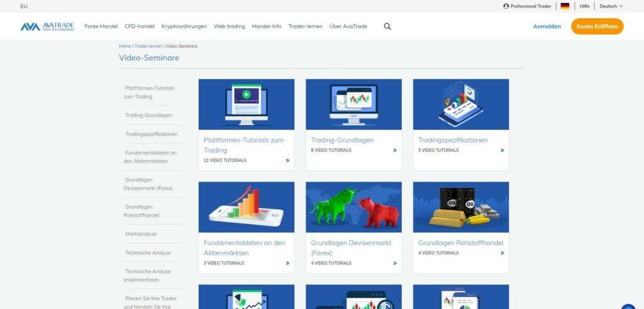The image size is (644, 309).
Task: Select Grundlagen Devisenmarkt (Forex) in sidebar
Action: point(148,184)
